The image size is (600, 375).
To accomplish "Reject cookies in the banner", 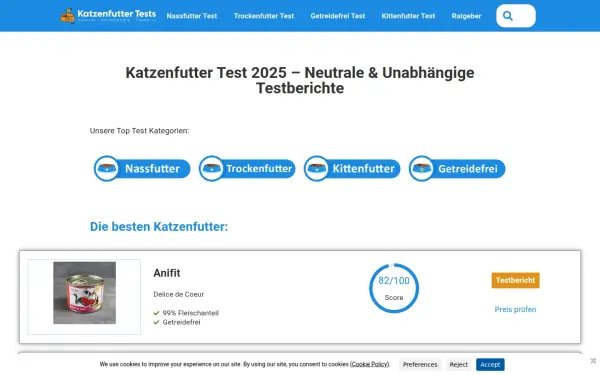I will point(458,364).
